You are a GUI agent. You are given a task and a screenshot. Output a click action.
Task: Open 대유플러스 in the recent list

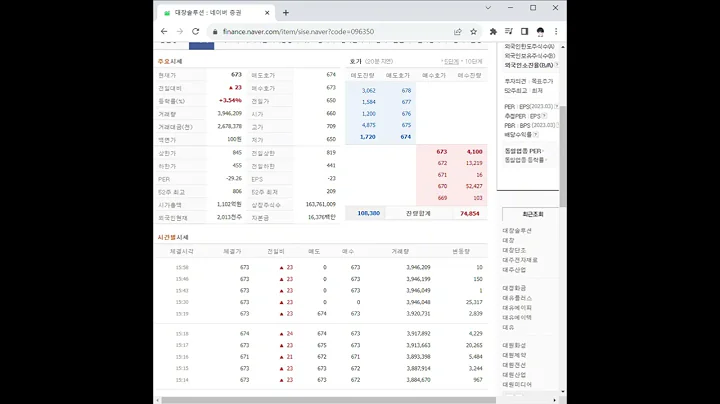517,298
